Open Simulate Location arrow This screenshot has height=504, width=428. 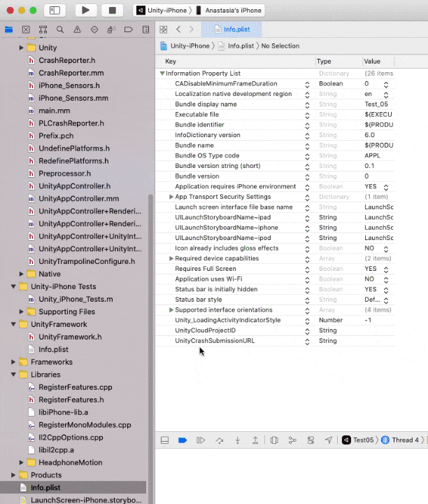(329, 440)
